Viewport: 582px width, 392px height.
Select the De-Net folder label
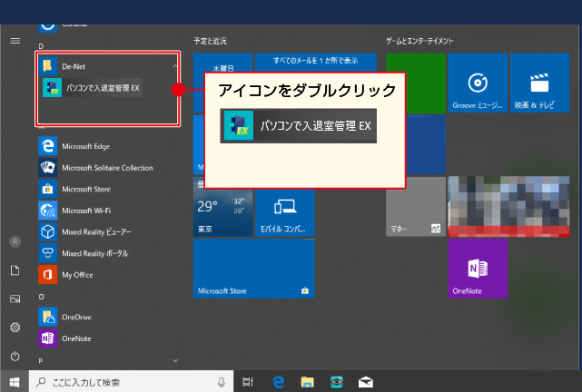pyautogui.click(x=74, y=67)
